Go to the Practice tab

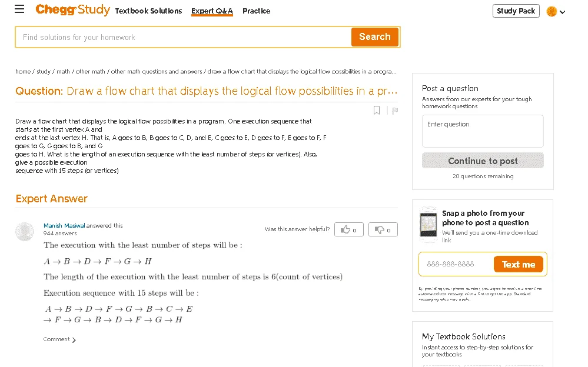[x=256, y=11]
